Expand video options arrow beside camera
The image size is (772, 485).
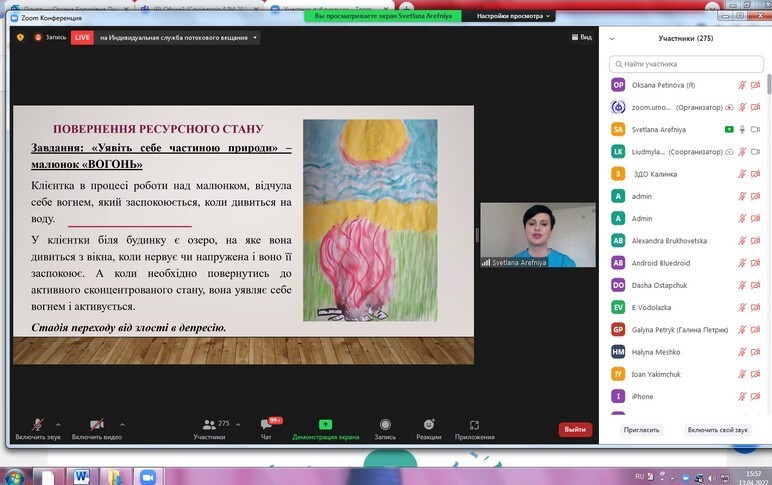pos(122,424)
